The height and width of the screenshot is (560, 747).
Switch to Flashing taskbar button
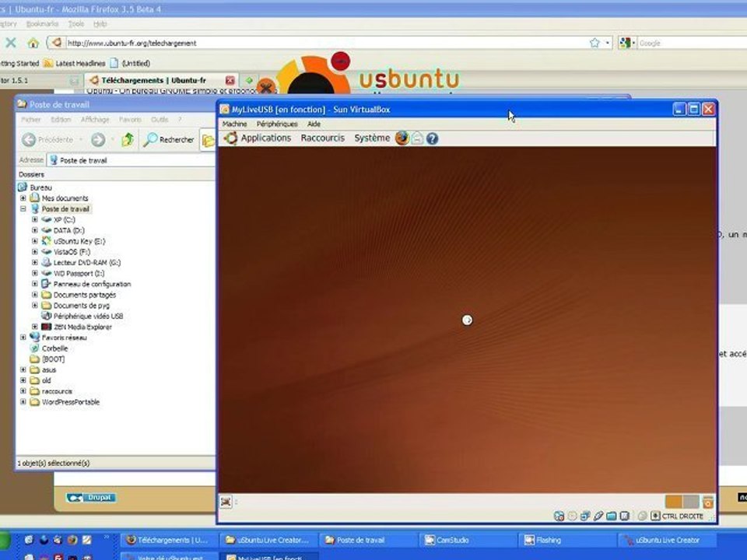coord(567,540)
